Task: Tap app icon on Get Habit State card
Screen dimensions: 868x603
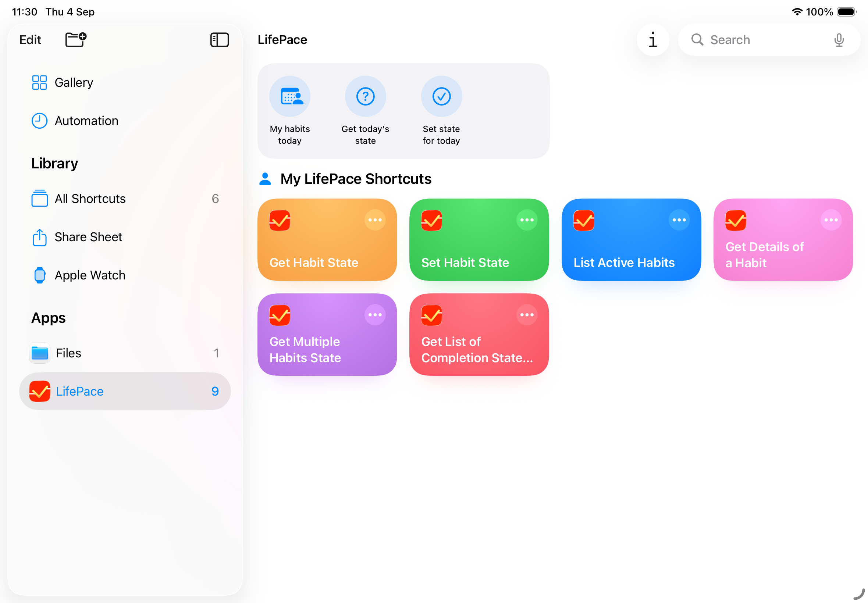Action: (280, 220)
